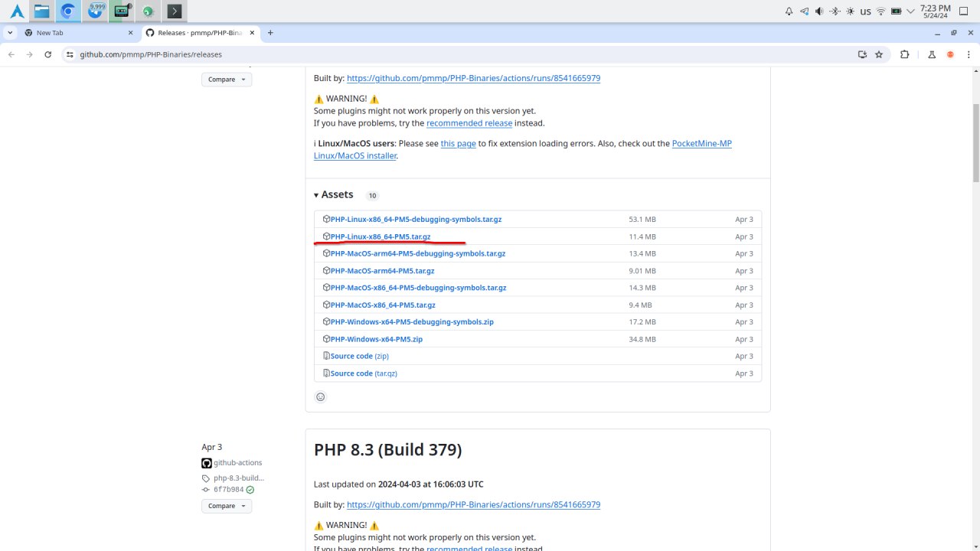Screen dimensions: 980x551
Task: Toggle the volume speaker tray icon
Action: click(x=819, y=11)
